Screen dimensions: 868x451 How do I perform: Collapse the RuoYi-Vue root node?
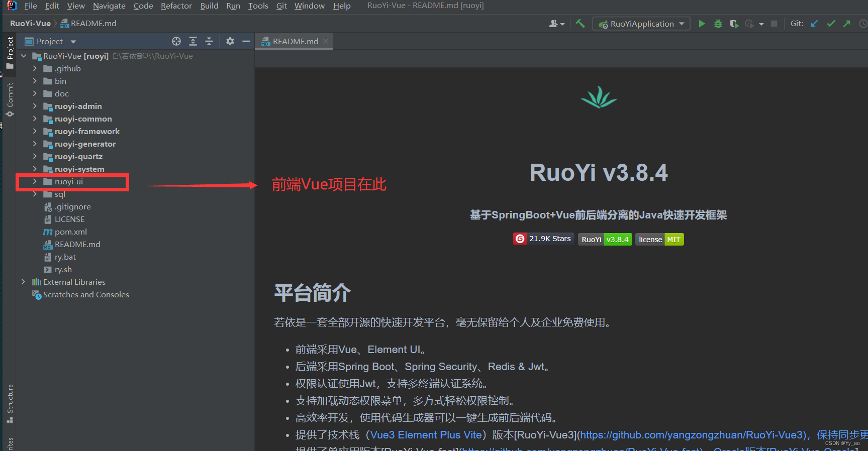23,56
